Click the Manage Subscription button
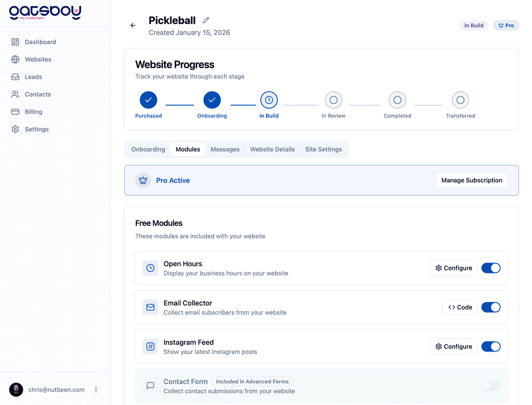Image resolution: width=532 pixels, height=405 pixels. click(x=471, y=180)
